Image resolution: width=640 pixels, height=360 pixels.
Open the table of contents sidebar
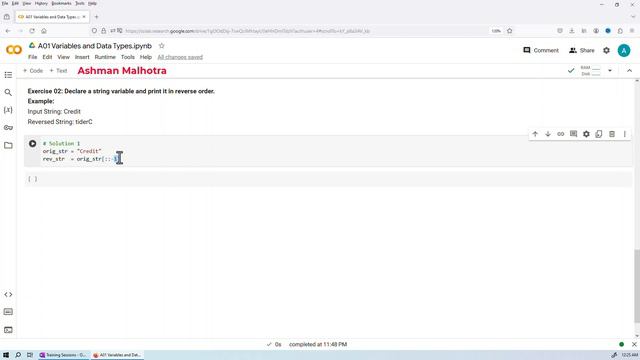8,75
